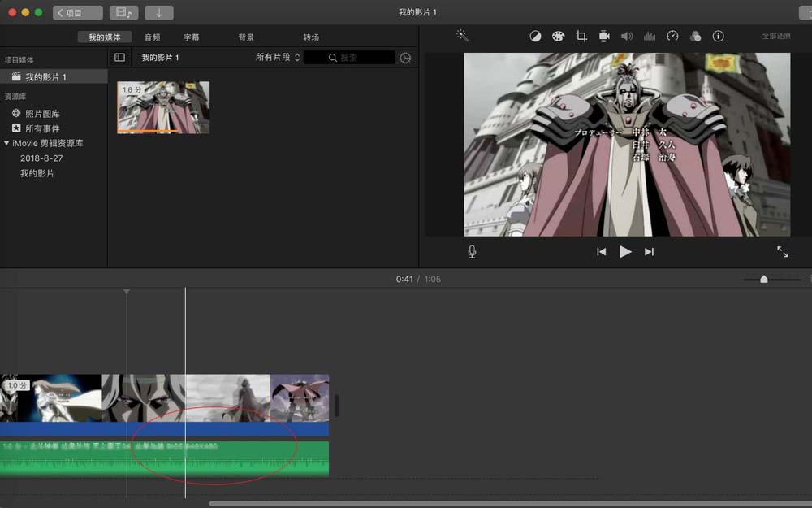This screenshot has height=508, width=812.
Task: Click the video stabilization camera icon
Action: 603,36
